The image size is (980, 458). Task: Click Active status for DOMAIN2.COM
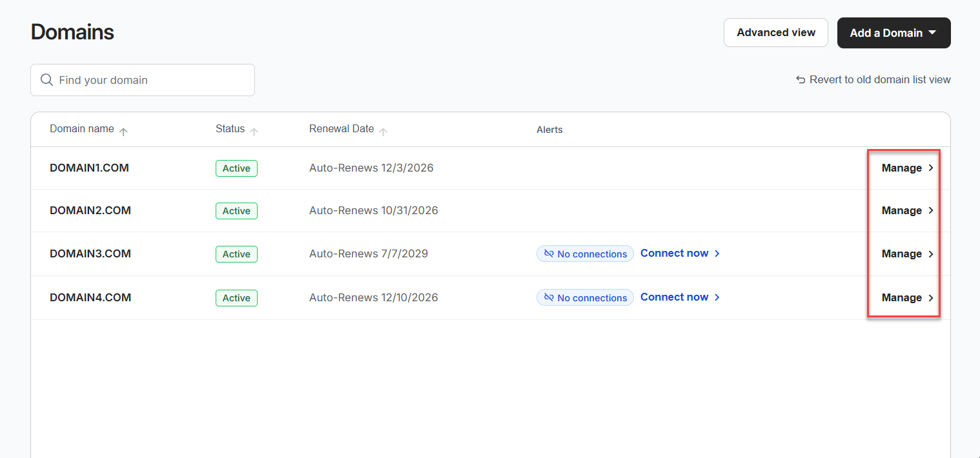(x=236, y=211)
